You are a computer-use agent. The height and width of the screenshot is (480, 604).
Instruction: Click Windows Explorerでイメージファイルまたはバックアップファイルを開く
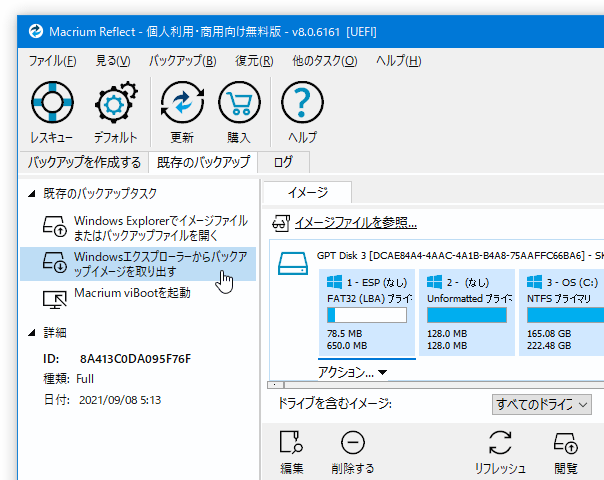[x=160, y=228]
